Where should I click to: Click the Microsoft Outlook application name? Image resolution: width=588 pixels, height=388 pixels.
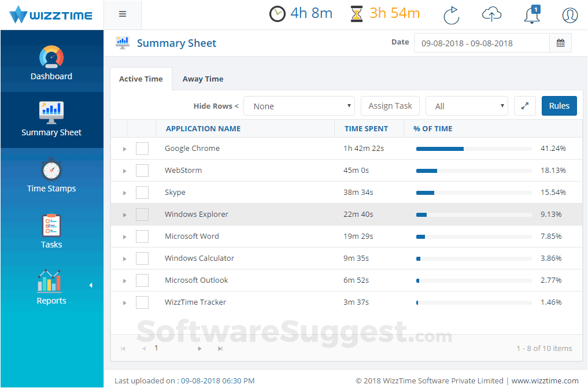click(196, 280)
